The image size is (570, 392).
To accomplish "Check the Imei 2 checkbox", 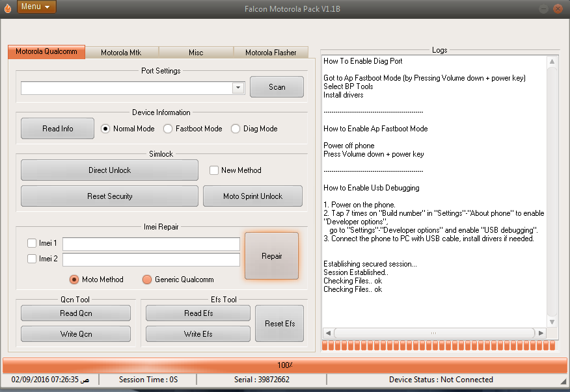I will (32, 259).
